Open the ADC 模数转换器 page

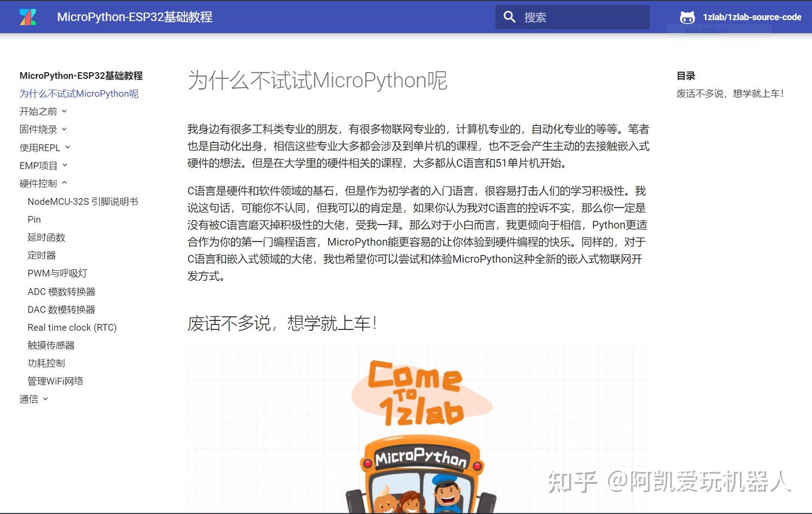point(61,291)
